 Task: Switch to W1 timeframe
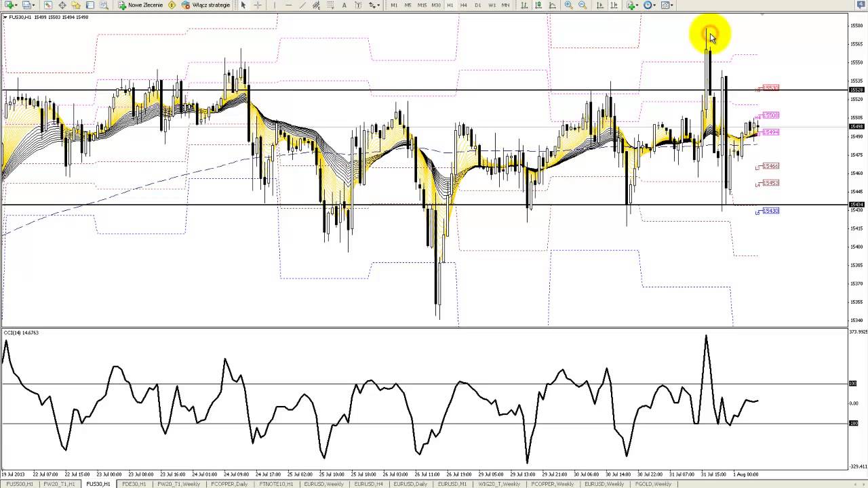492,5
